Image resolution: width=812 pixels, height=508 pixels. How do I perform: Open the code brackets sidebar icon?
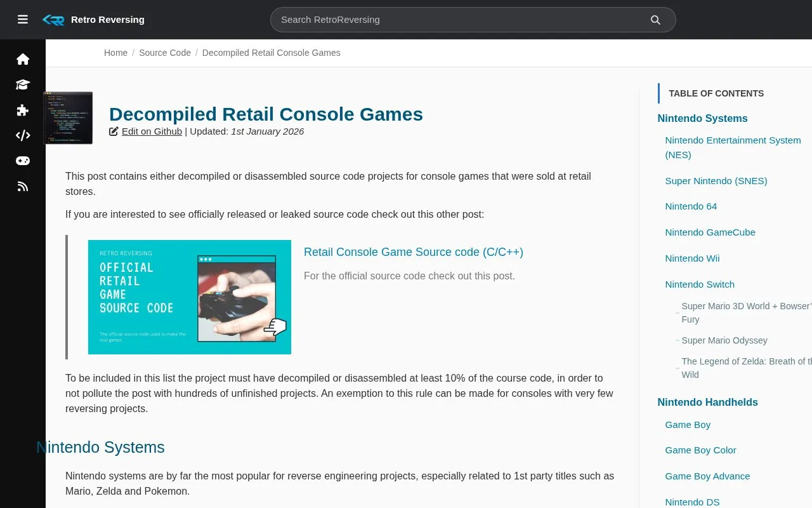point(23,135)
